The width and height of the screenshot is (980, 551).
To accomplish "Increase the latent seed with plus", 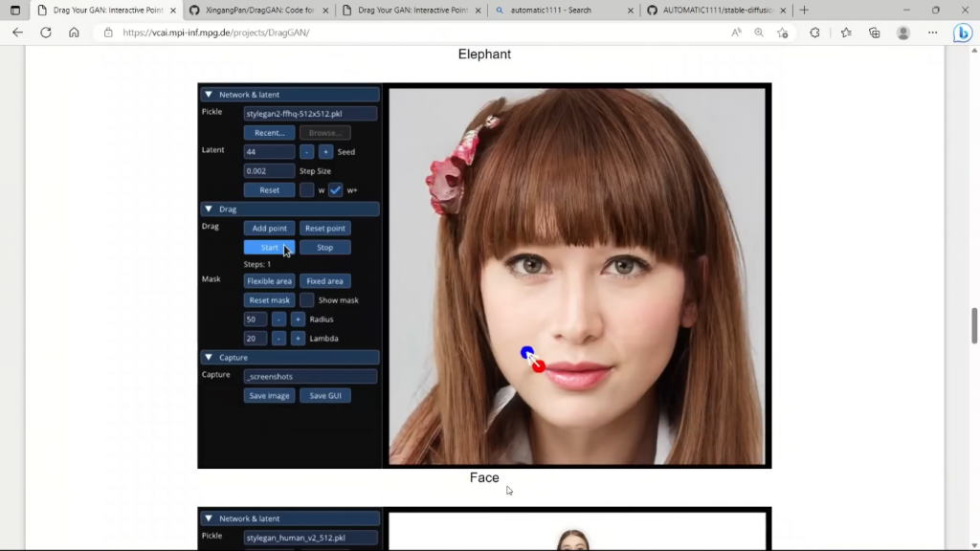I will pyautogui.click(x=325, y=152).
